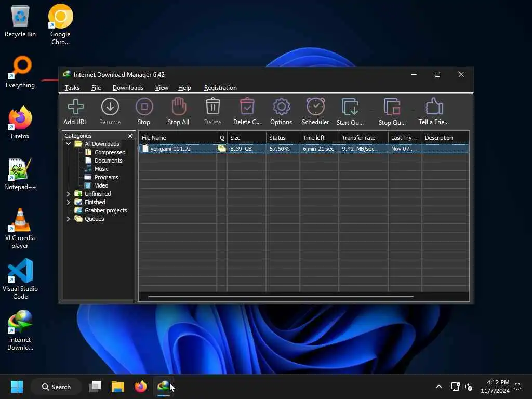
Task: Open the notification bell in taskbar
Action: point(517,387)
